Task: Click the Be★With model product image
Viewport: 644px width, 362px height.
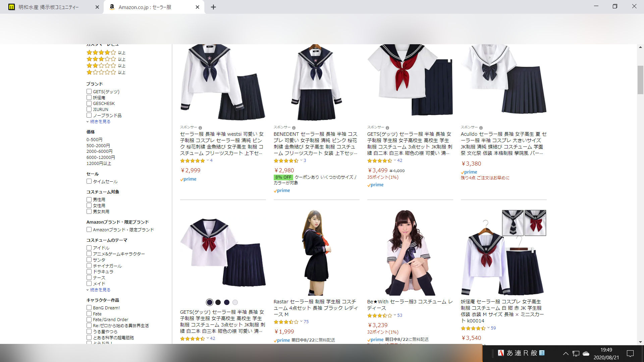Action: pyautogui.click(x=410, y=253)
